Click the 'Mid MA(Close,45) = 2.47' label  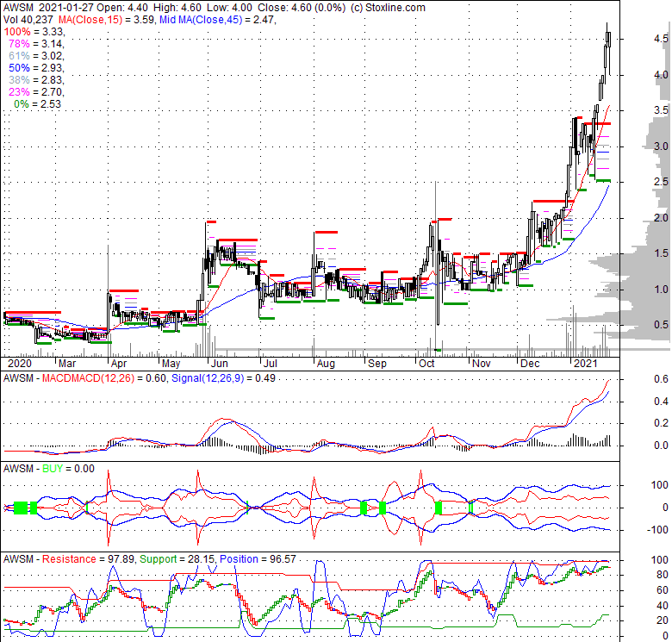tap(216, 20)
